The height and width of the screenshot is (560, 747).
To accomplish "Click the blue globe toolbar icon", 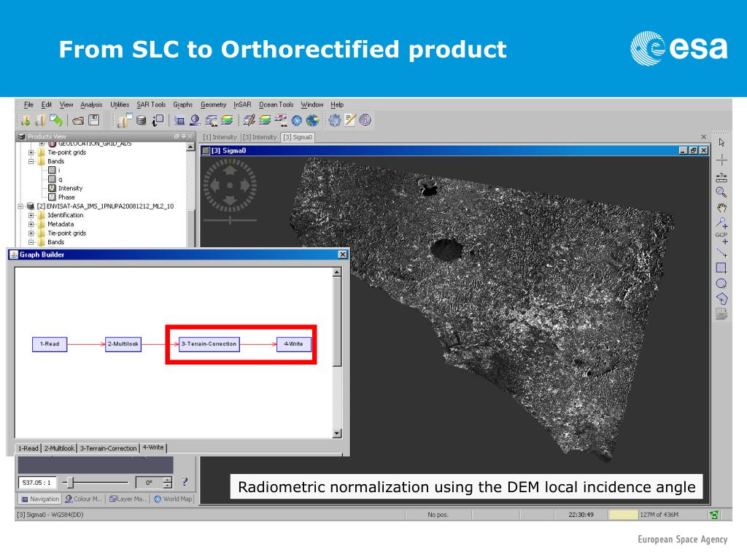I will pyautogui.click(x=297, y=120).
